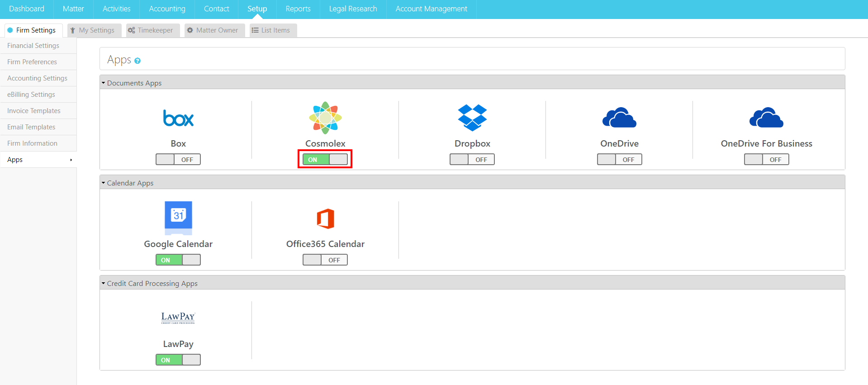
Task: Open eBilling Settings in sidebar
Action: click(x=38, y=95)
